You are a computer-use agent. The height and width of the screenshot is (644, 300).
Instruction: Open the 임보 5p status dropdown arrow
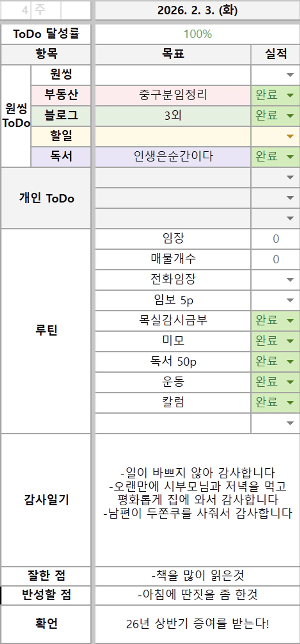point(290,300)
